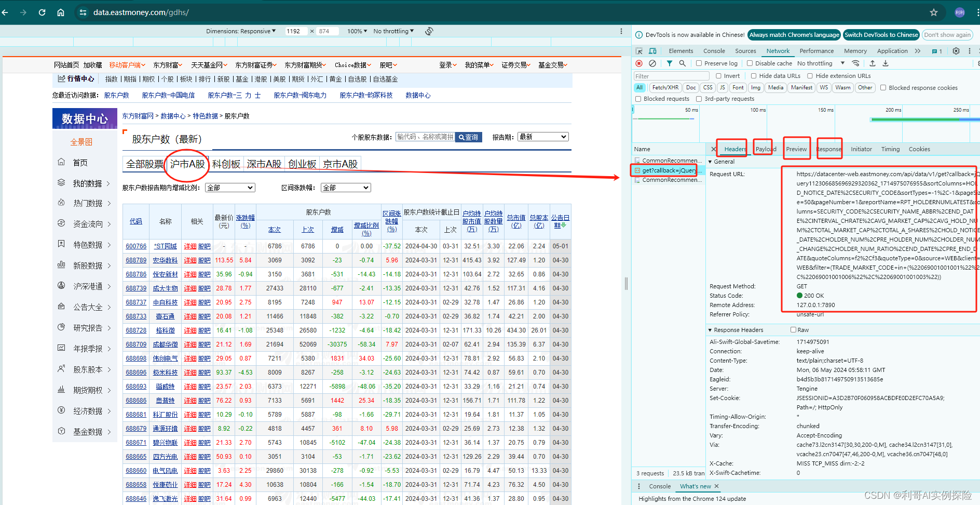
Task: Open device toolbar more options
Action: (621, 31)
